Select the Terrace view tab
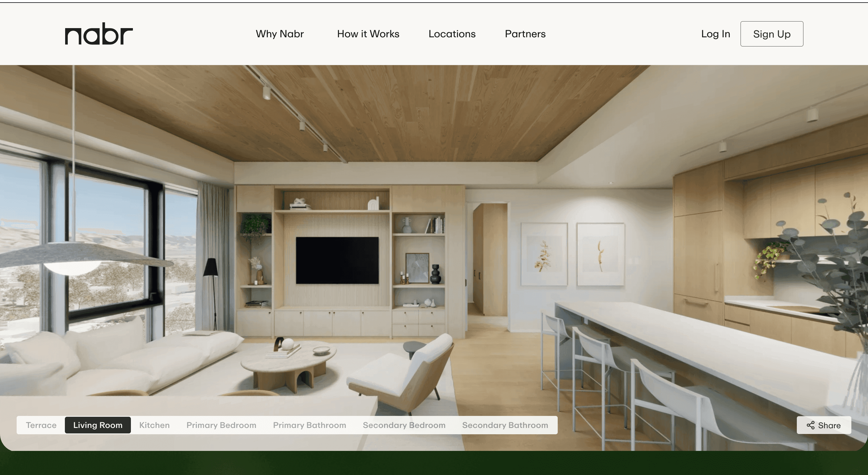The width and height of the screenshot is (868, 475). click(x=41, y=425)
